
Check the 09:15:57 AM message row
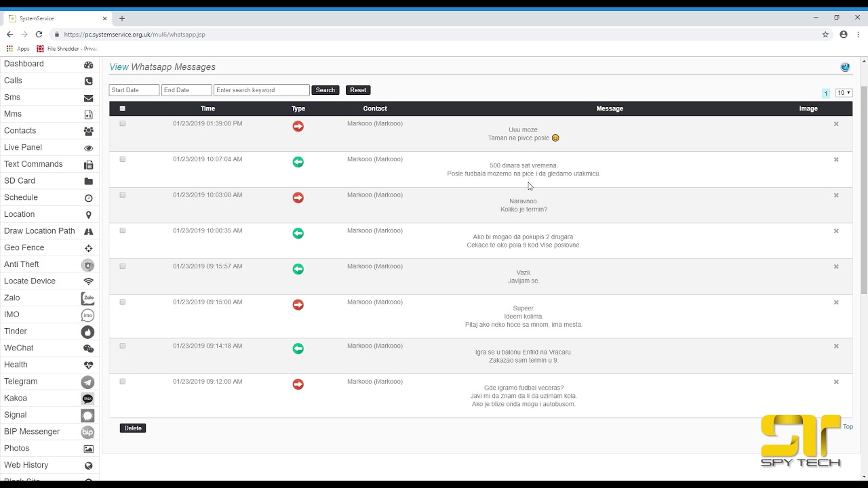coord(123,266)
